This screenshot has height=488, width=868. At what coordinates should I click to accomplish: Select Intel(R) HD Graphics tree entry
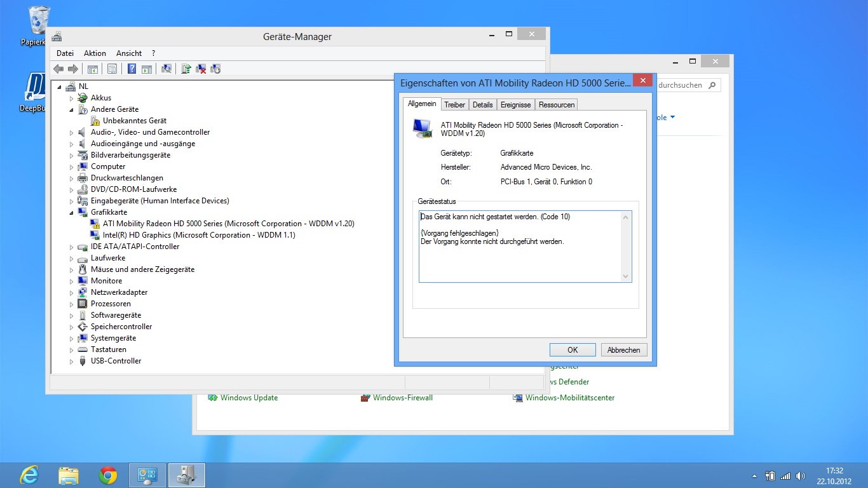point(199,235)
